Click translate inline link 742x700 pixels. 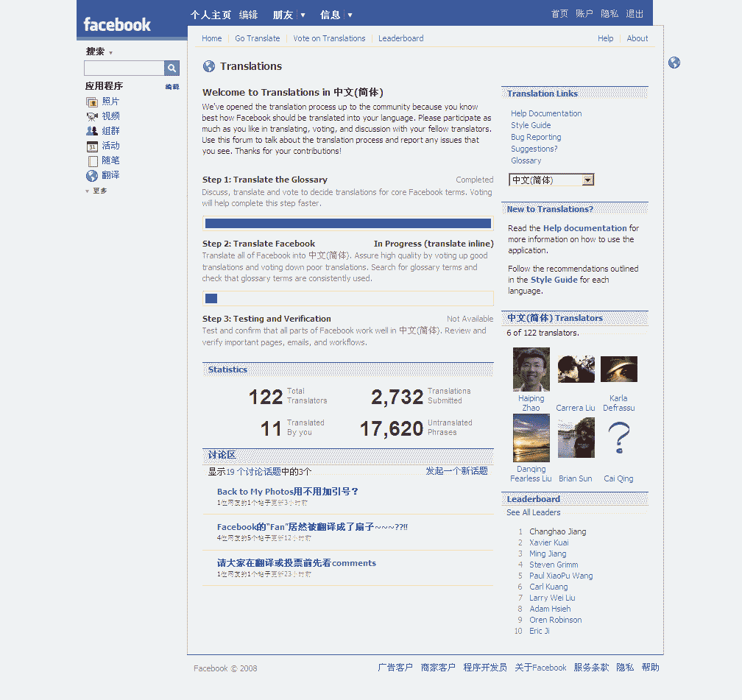459,244
